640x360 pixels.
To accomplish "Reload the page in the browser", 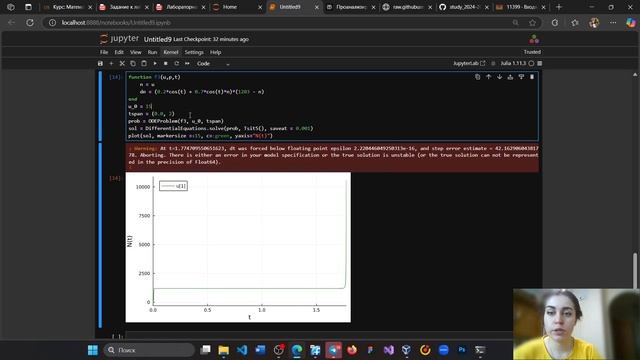I will coord(30,23).
